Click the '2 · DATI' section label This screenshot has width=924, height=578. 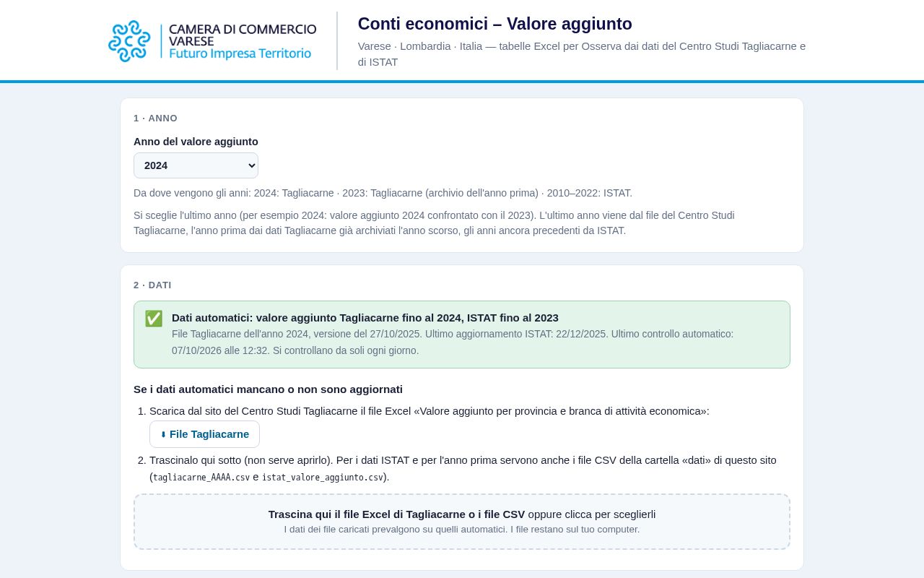pyautogui.click(x=152, y=285)
